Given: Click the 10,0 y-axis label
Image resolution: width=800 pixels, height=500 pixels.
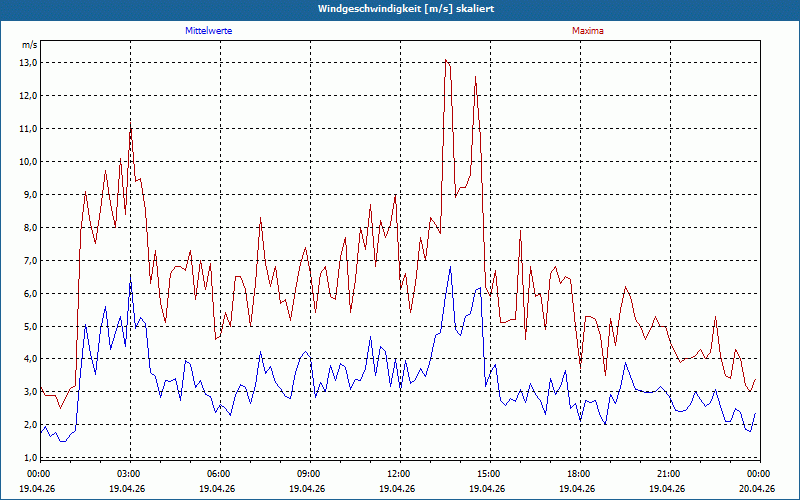Looking at the screenshot, I should [x=29, y=162].
